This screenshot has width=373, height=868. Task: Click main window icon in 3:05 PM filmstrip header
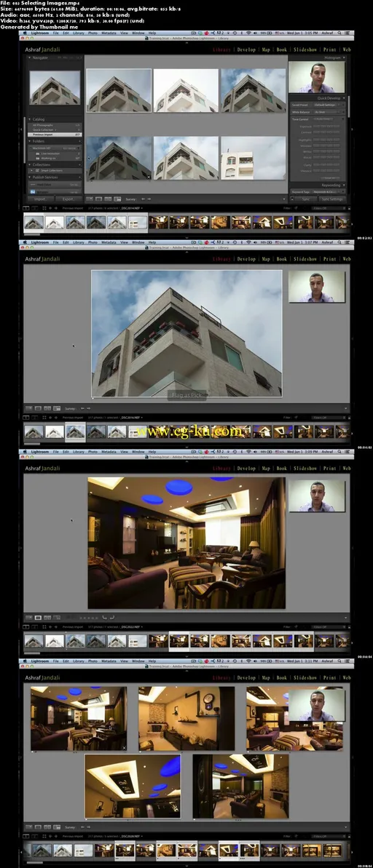[27, 208]
